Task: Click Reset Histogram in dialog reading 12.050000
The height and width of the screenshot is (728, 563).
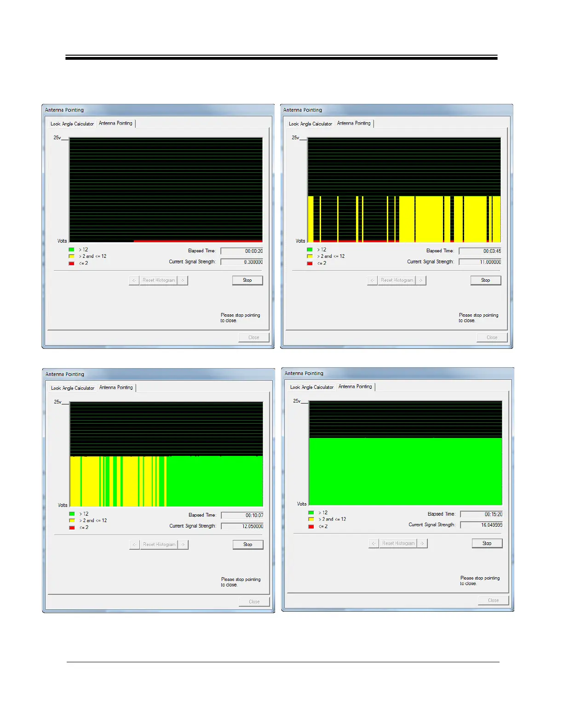Action: point(159,545)
